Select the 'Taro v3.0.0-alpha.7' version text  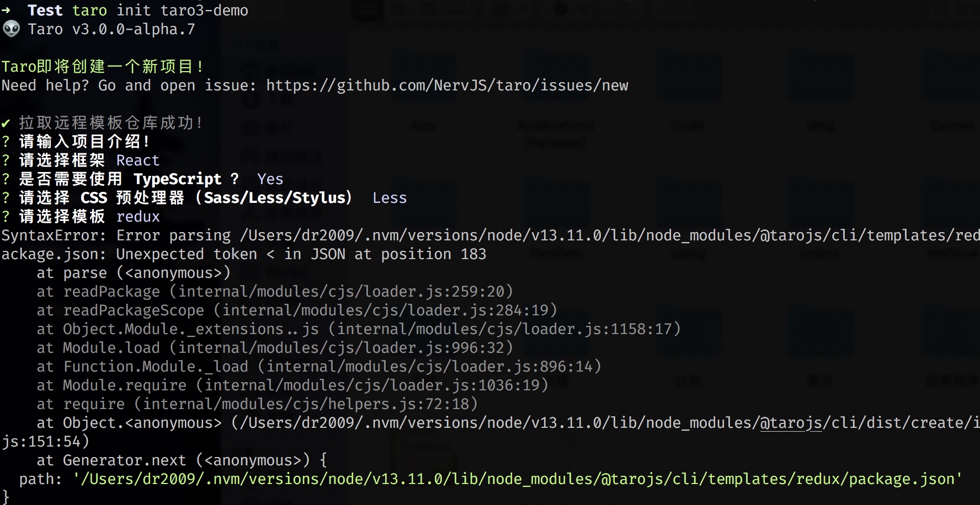tap(112, 29)
